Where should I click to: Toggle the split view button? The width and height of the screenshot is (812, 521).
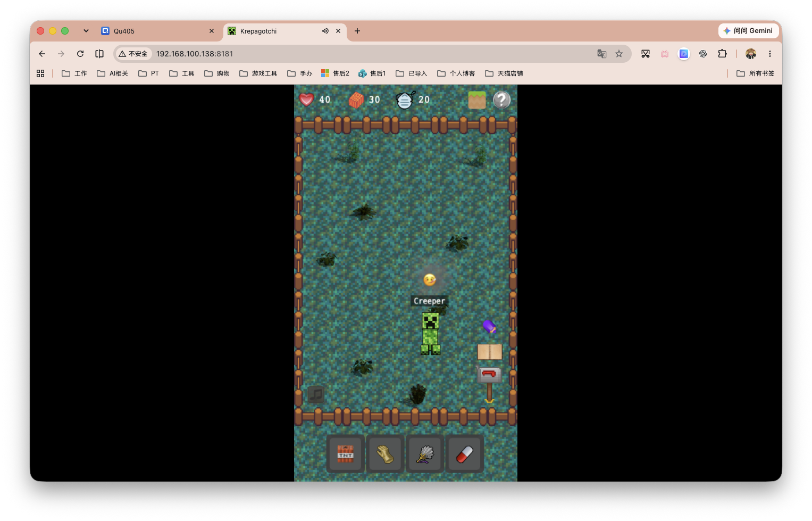click(x=99, y=54)
